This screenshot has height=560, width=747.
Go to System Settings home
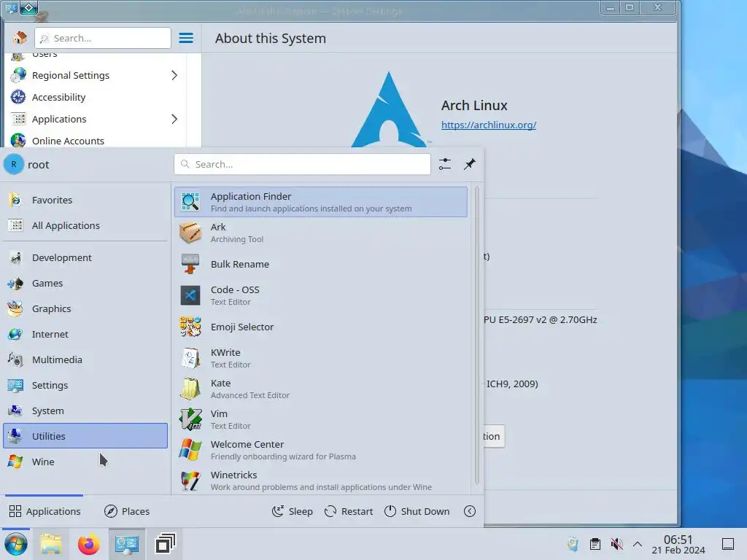click(x=20, y=38)
